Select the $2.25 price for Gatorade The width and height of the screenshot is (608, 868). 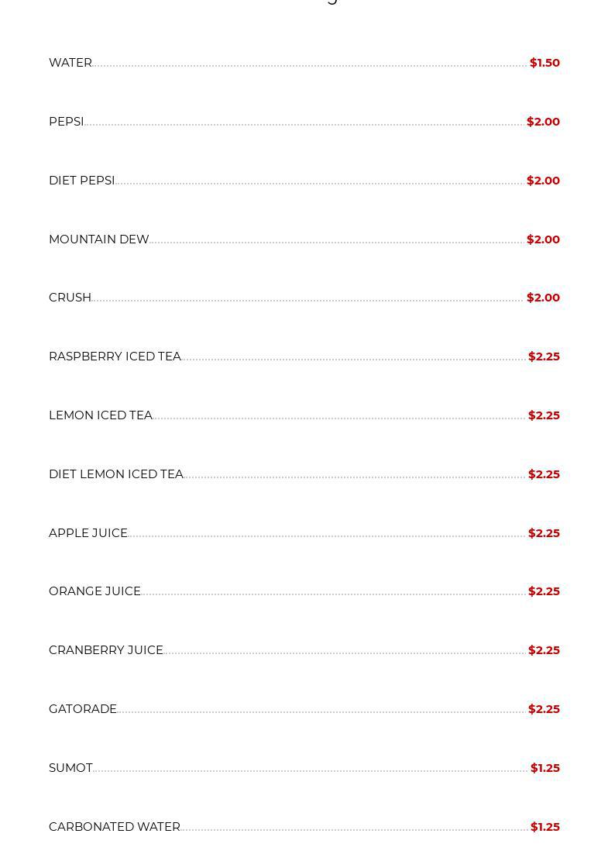tap(544, 709)
